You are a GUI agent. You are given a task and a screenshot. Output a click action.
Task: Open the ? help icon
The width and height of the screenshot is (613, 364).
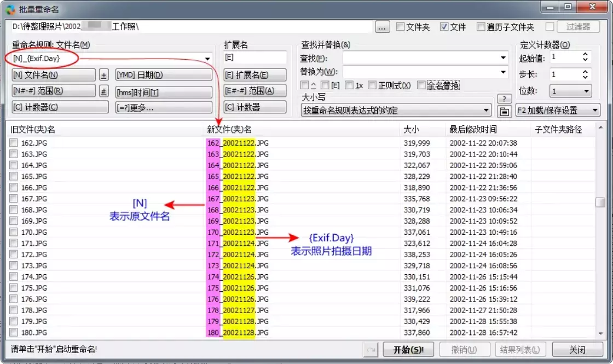tap(504, 99)
